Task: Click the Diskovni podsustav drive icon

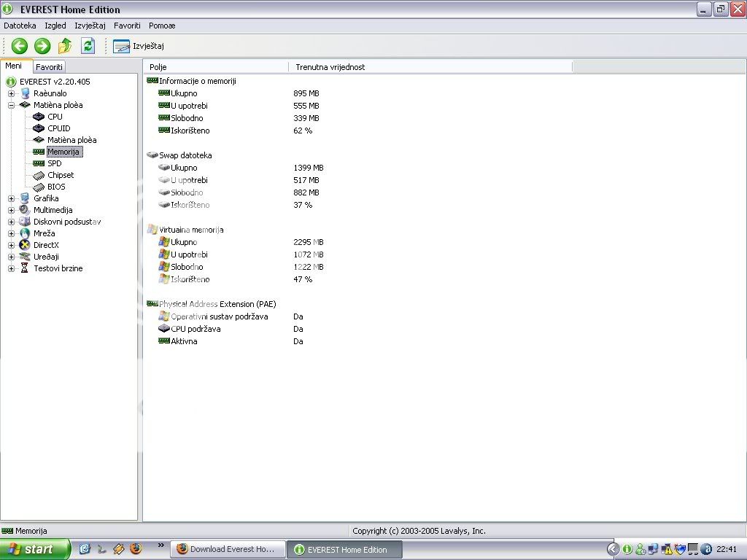Action: (x=25, y=222)
